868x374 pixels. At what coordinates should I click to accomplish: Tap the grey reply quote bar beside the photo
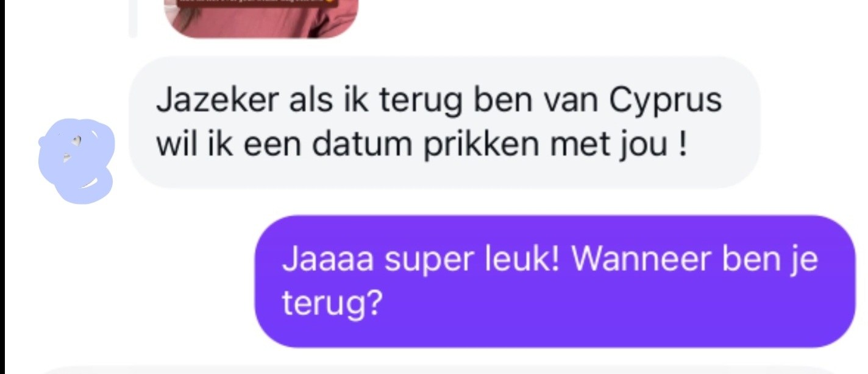point(132,18)
